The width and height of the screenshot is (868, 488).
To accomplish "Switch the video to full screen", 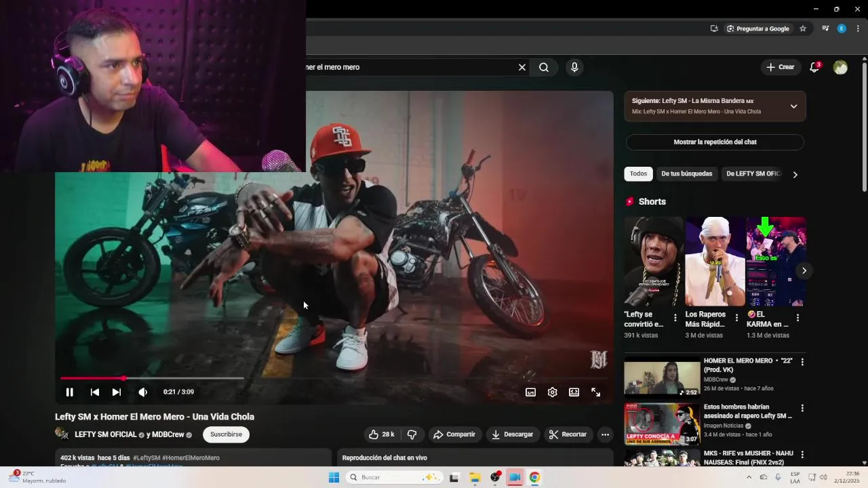I will point(595,392).
